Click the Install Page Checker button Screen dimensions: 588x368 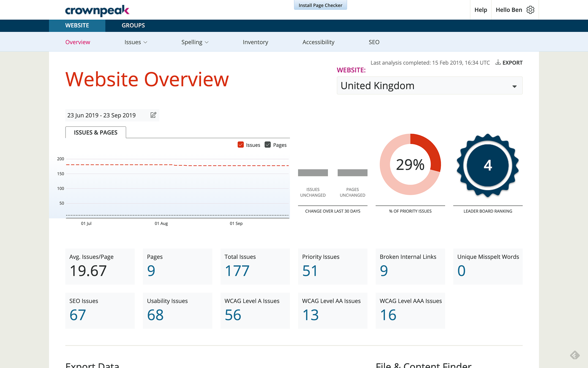tap(320, 5)
